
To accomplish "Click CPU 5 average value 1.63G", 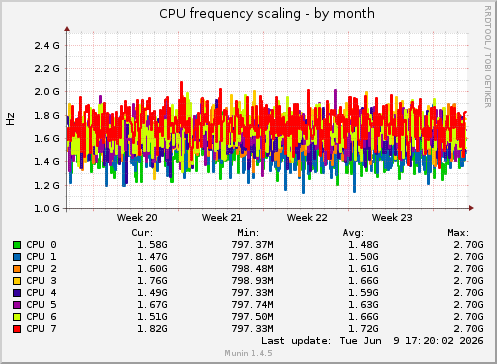I will pos(363,305).
